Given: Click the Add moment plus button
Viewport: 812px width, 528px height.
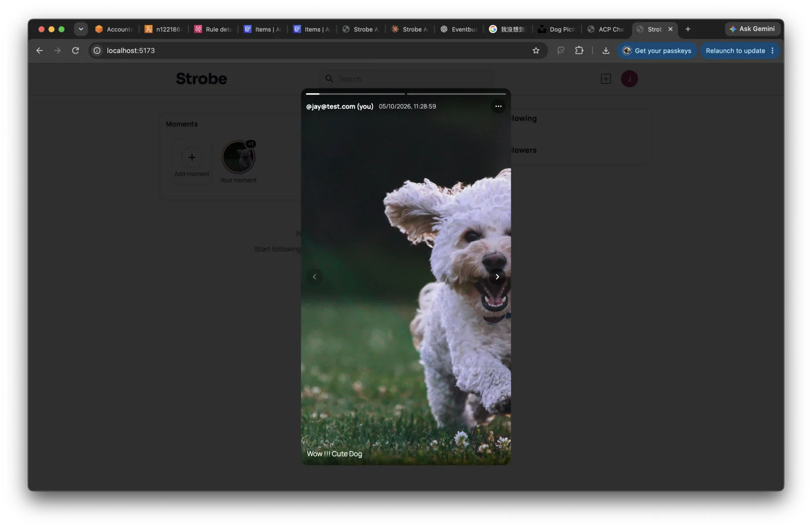Looking at the screenshot, I should click(192, 157).
